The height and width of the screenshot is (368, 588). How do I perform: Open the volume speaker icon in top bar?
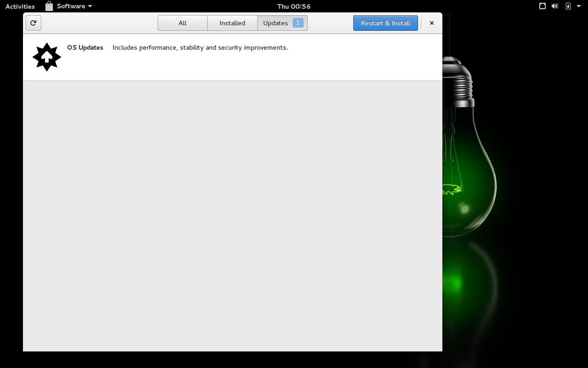pyautogui.click(x=555, y=6)
